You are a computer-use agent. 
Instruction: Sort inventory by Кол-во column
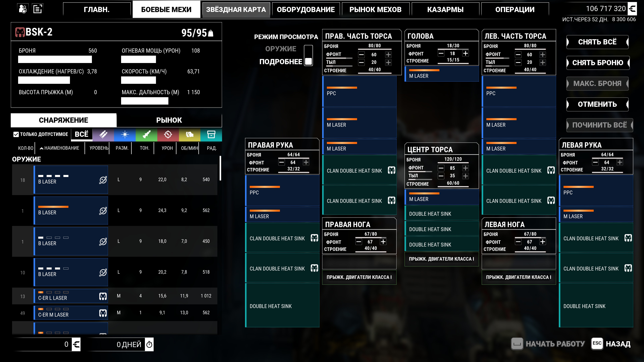coord(25,148)
